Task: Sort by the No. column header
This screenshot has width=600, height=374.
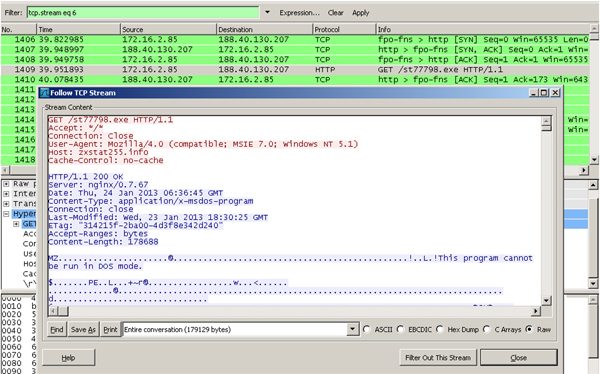Action: [18, 29]
